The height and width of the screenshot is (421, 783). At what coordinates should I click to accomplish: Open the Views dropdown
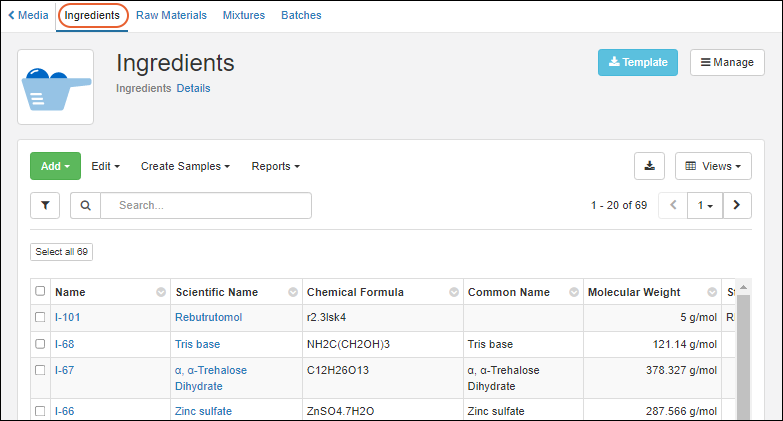[713, 166]
